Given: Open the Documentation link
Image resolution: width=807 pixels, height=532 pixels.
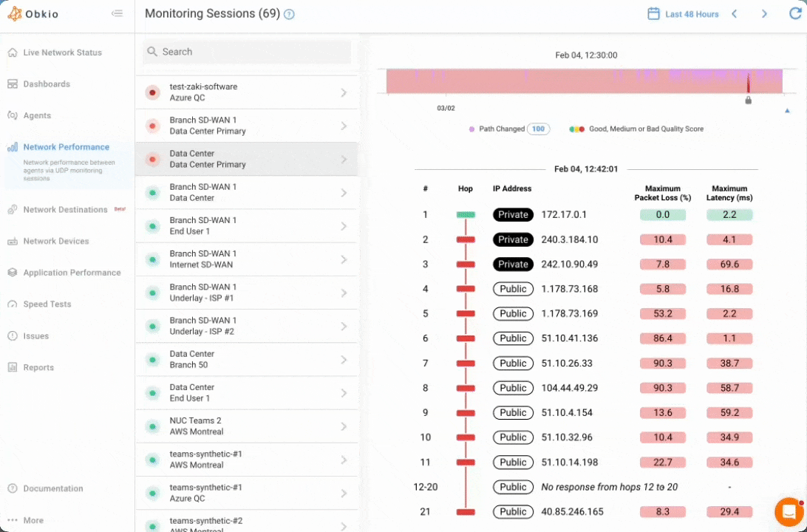Looking at the screenshot, I should tap(52, 488).
